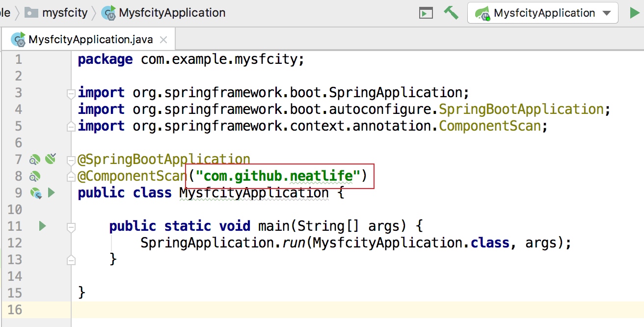Click the checkmarked Spring gutter icon on line 7
Screen dimensions: 644x327
pos(51,159)
